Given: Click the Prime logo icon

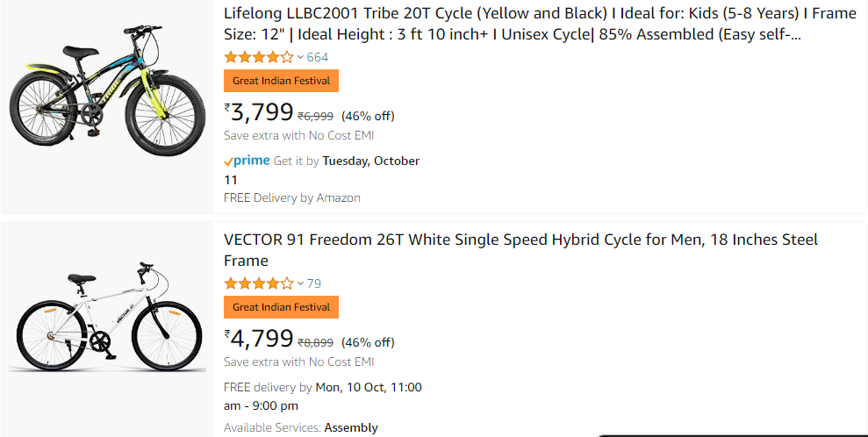Looking at the screenshot, I should coord(247,161).
